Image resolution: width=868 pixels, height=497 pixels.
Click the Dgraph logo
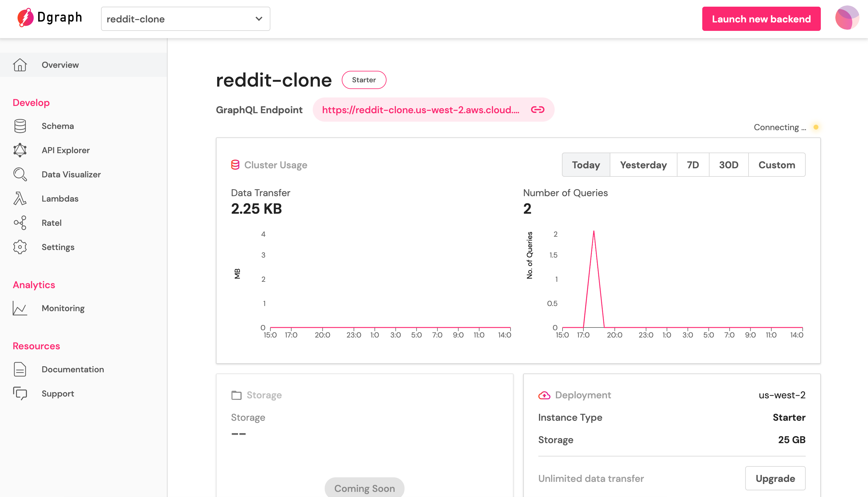point(50,18)
